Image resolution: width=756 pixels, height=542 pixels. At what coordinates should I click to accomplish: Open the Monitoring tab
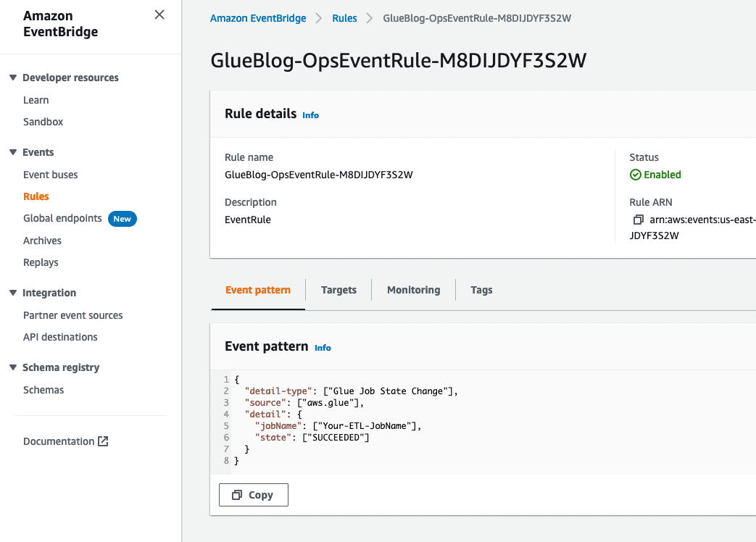[x=413, y=290]
